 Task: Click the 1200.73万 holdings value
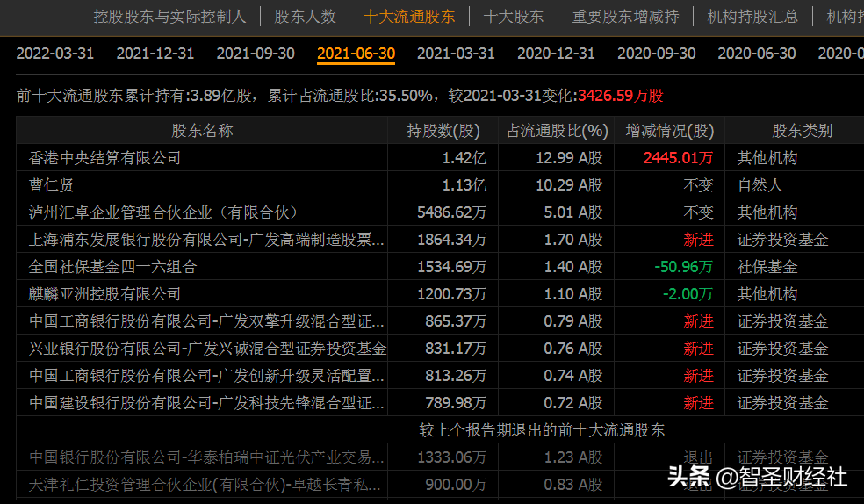click(452, 294)
